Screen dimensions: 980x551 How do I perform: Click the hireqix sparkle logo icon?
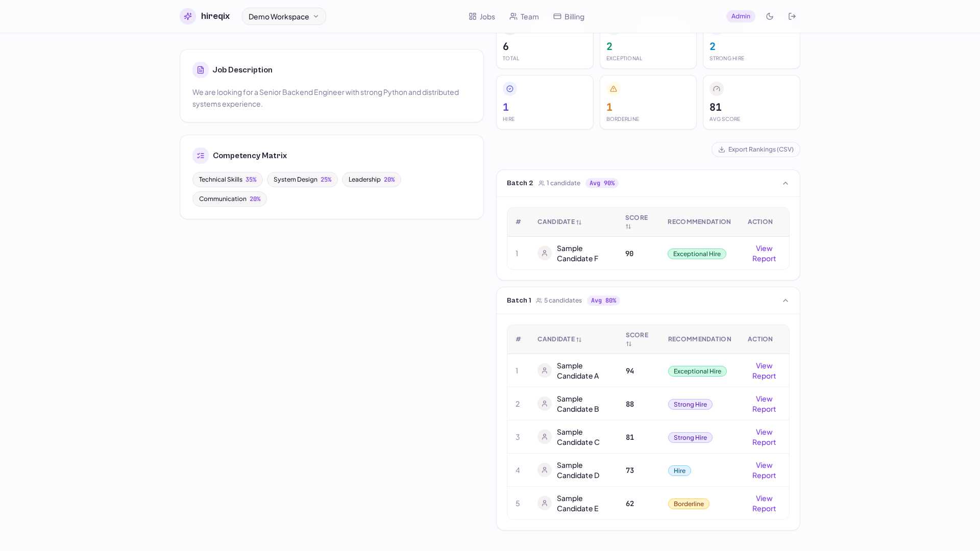(x=188, y=16)
